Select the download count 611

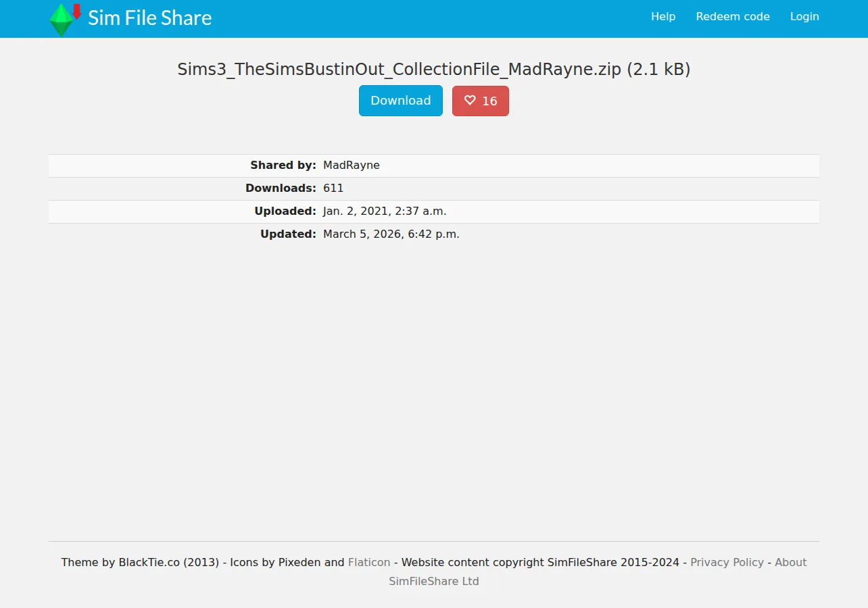(x=333, y=188)
